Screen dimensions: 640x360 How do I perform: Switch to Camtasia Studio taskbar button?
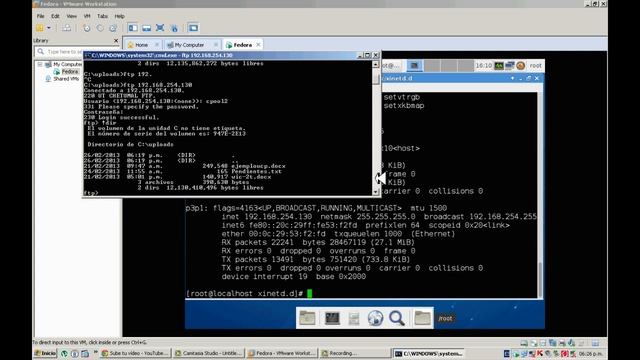(208, 353)
